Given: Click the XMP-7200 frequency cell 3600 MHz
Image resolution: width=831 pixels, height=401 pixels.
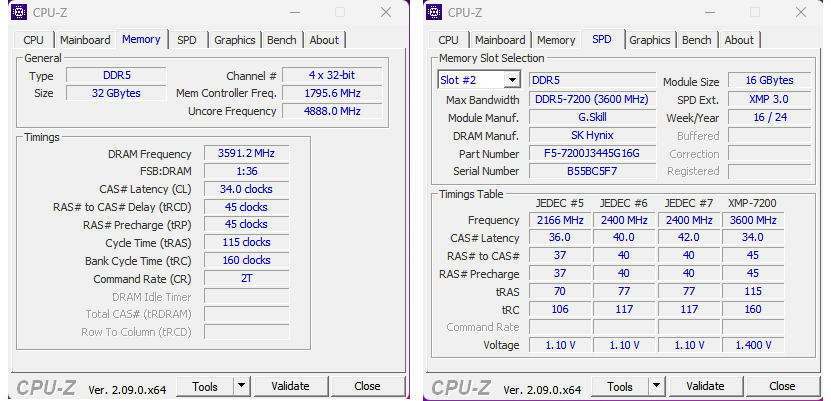Looking at the screenshot, I should pos(753,220).
